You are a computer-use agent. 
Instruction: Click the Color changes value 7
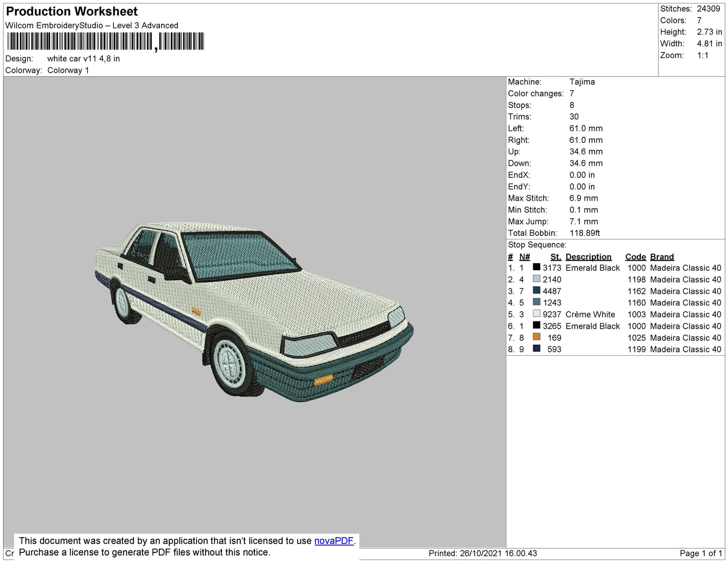(x=572, y=93)
